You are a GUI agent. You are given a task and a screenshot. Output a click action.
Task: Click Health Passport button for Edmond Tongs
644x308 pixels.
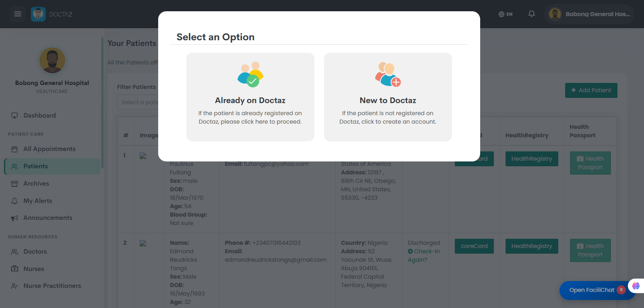(x=590, y=250)
